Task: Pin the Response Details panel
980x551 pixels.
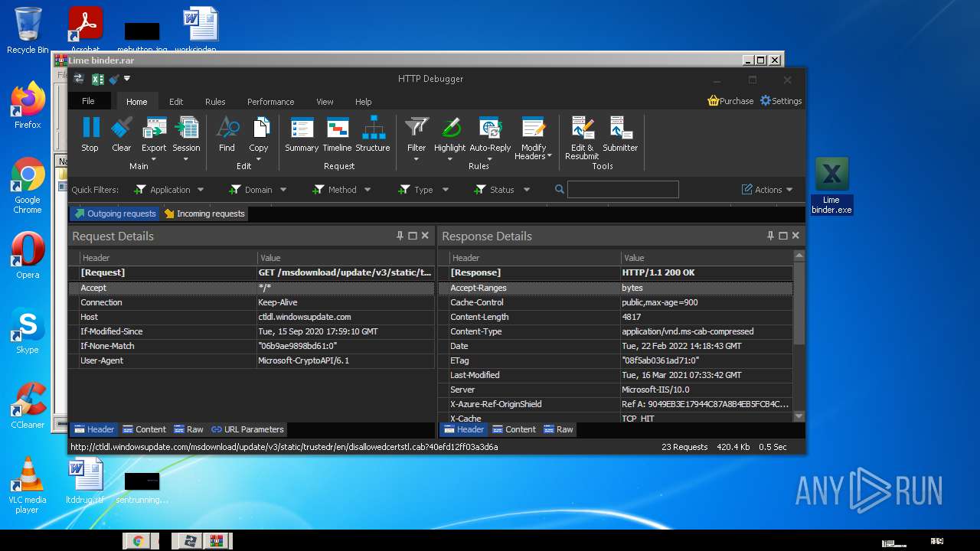Action: pos(770,236)
